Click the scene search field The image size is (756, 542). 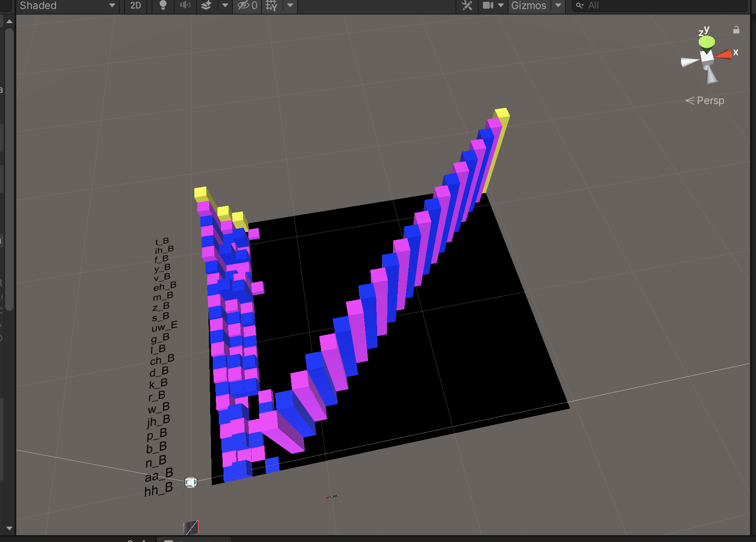(x=659, y=6)
